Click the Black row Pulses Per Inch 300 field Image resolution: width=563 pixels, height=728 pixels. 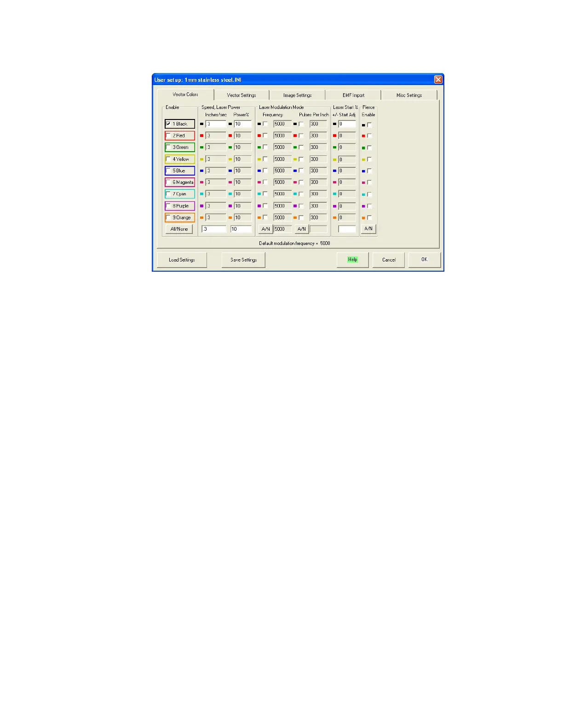[x=318, y=124]
